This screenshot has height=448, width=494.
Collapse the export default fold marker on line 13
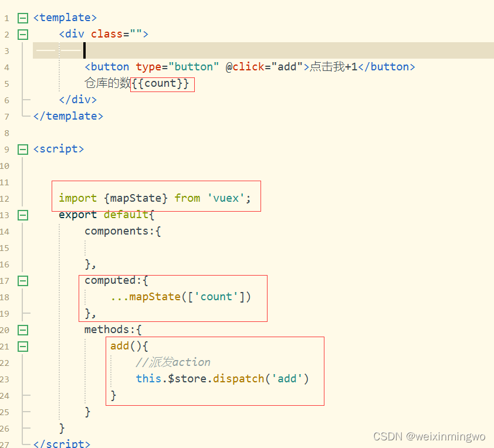(23, 215)
